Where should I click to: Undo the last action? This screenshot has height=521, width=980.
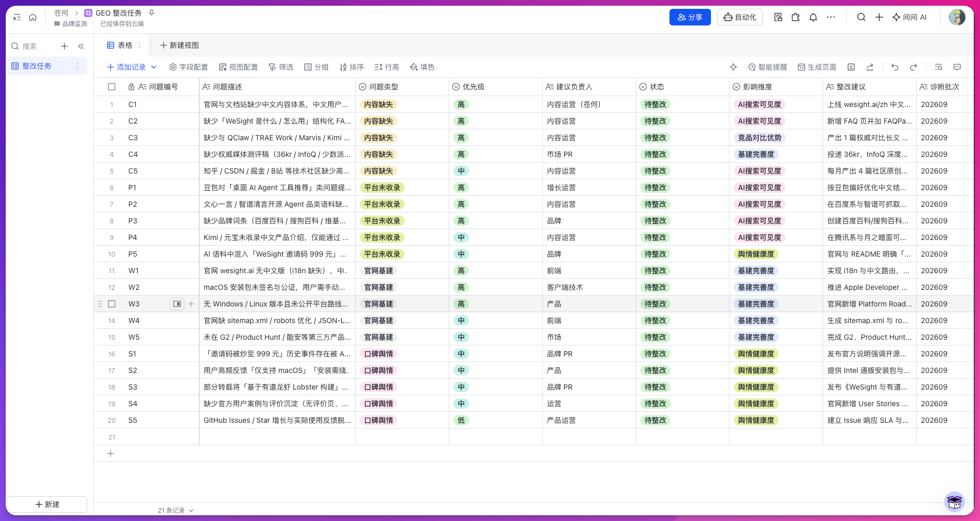[x=895, y=67]
